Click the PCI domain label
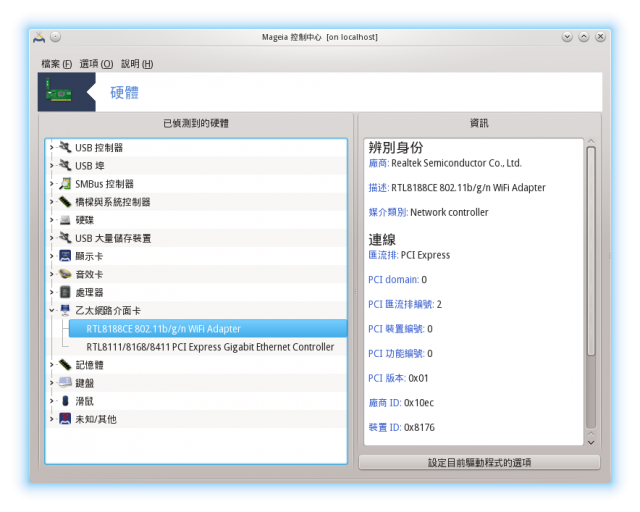 393,280
